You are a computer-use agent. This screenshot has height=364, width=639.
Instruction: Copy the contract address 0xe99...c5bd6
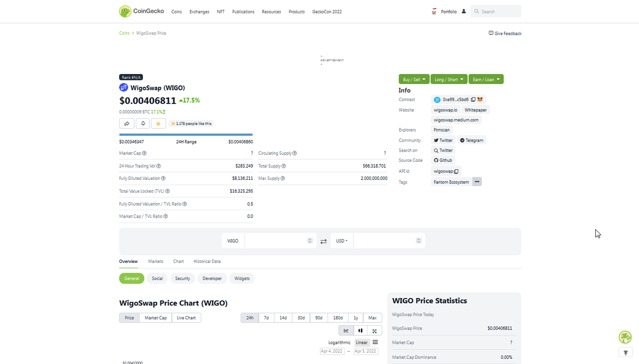pos(473,100)
